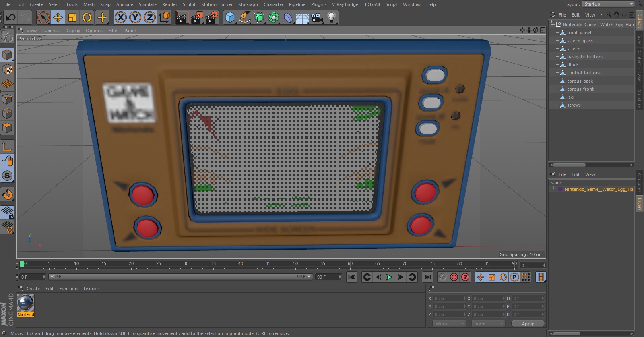The width and height of the screenshot is (644, 337).
Task: Toggle position keyframe recording icon
Action: [481, 277]
